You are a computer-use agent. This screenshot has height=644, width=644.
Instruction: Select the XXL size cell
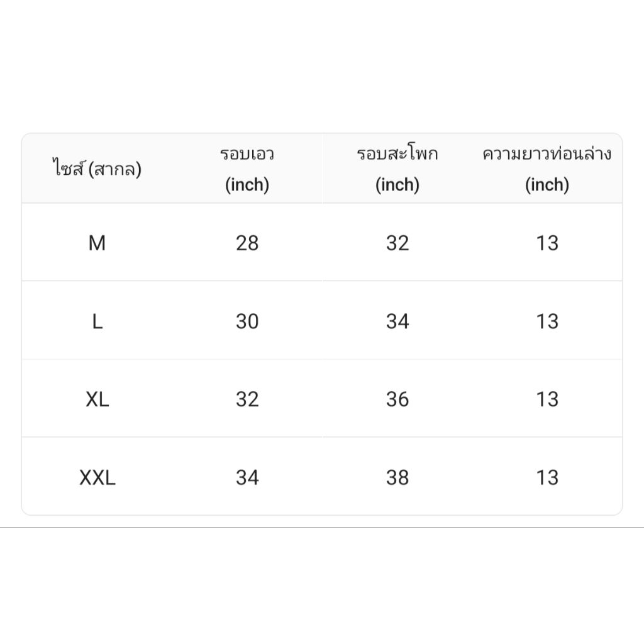[x=97, y=477]
